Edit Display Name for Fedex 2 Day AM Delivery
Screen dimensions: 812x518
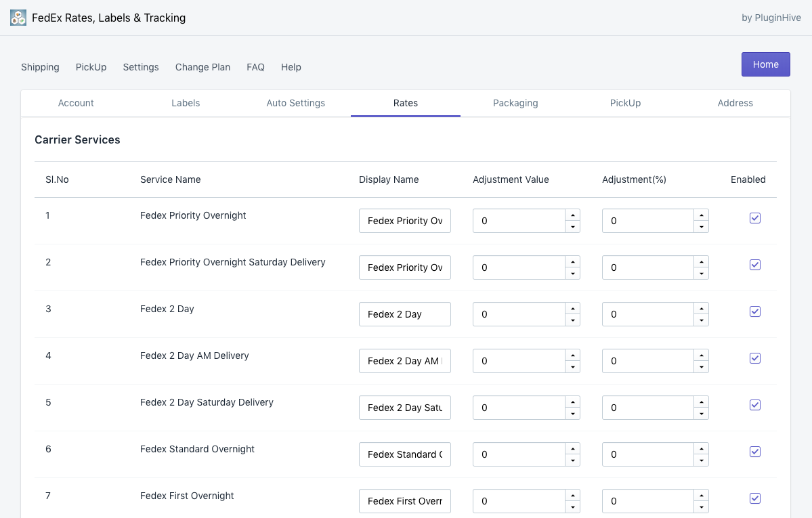[405, 361]
